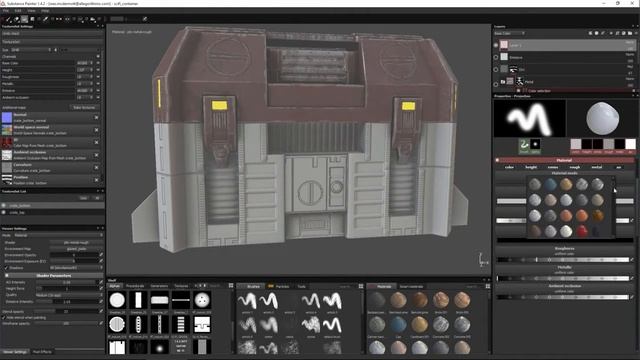Open the Base Color format dropdown

[84, 63]
